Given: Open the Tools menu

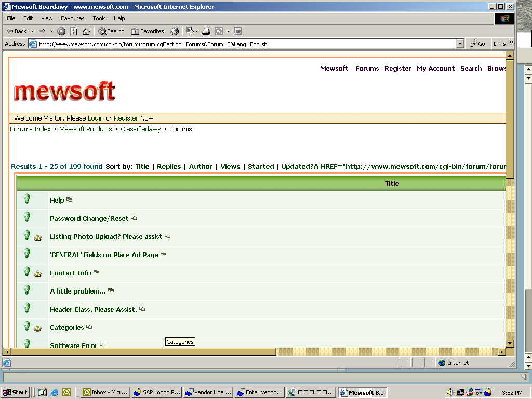Looking at the screenshot, I should click(x=99, y=18).
